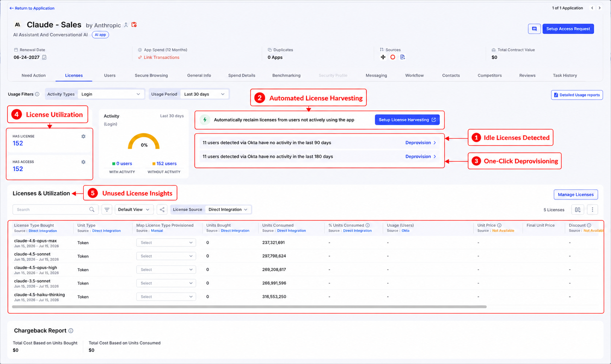Click the Discount column info icon

[x=589, y=225]
